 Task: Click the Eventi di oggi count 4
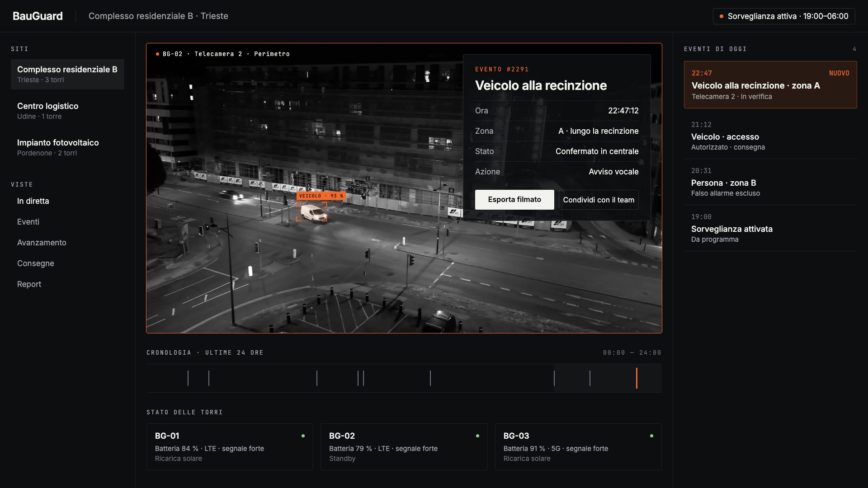(x=854, y=49)
